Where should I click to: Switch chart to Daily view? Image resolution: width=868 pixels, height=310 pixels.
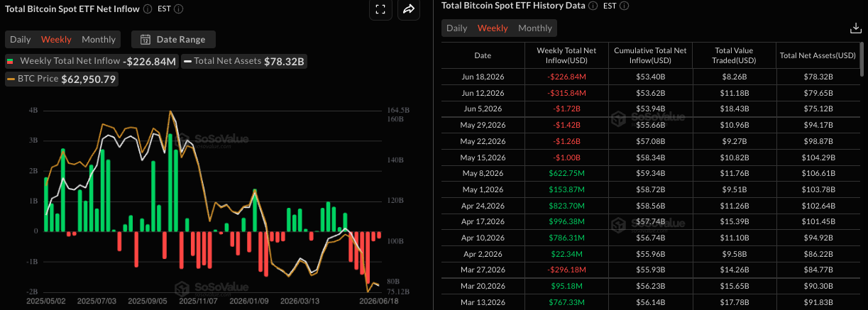click(20, 40)
